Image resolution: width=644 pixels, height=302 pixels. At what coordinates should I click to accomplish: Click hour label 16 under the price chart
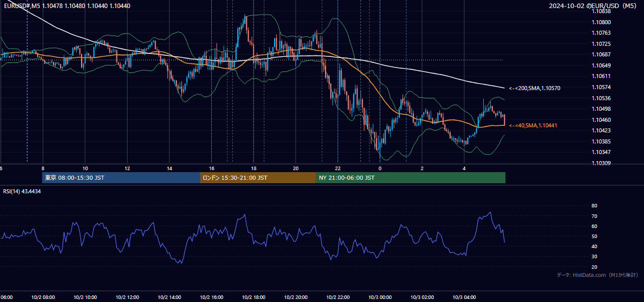point(212,169)
